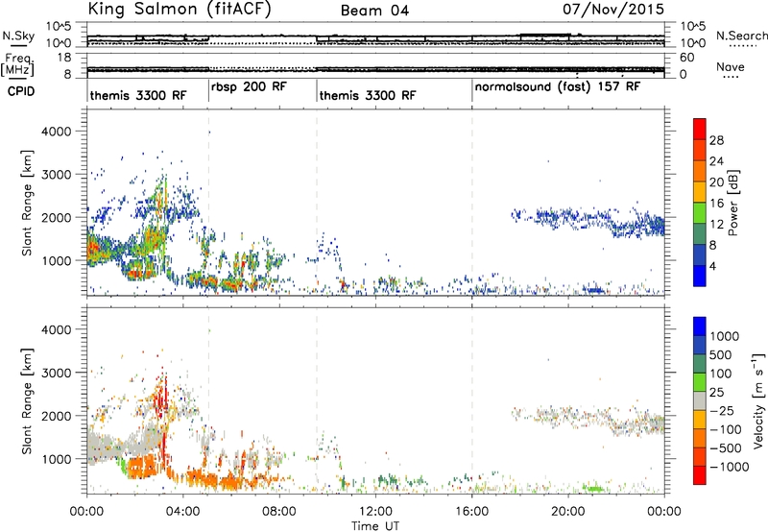Click the 16:00 time tick label
This screenshot has height=532, width=768.
point(471,512)
